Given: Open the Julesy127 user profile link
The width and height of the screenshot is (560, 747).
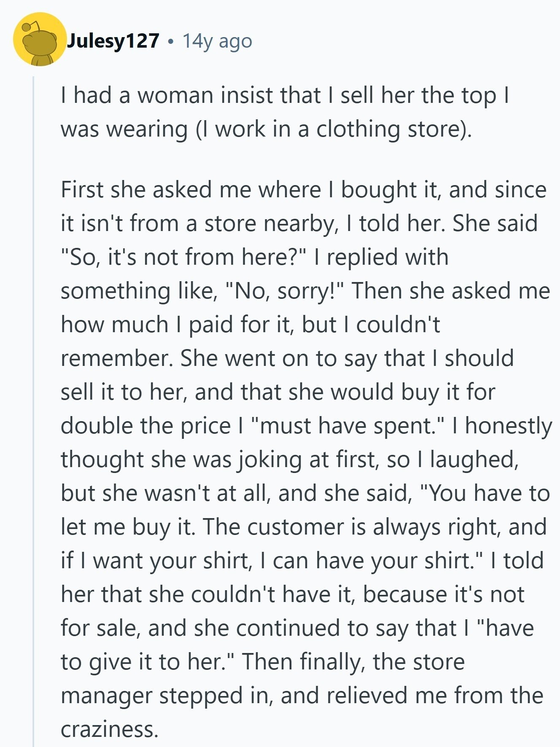Looking at the screenshot, I should point(113,41).
